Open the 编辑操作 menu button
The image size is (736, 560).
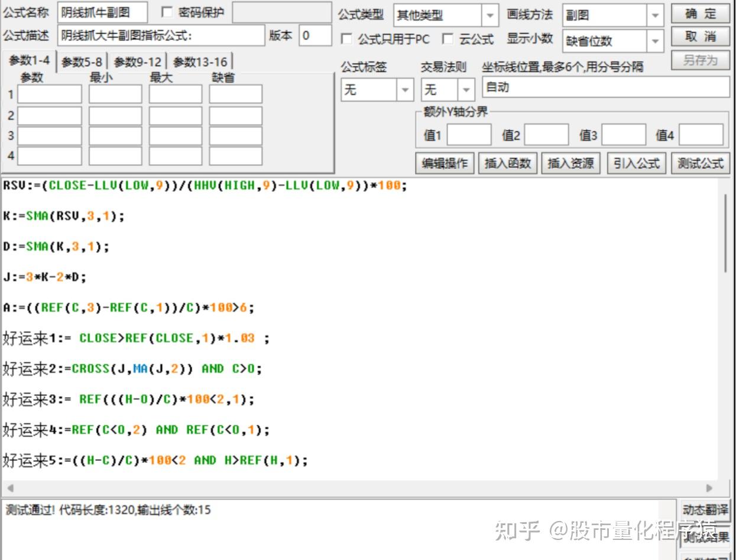point(445,164)
